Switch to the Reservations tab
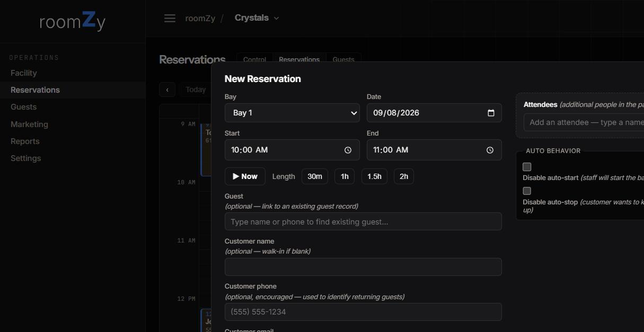Screen dimensions: 644x332 pyautogui.click(x=299, y=59)
